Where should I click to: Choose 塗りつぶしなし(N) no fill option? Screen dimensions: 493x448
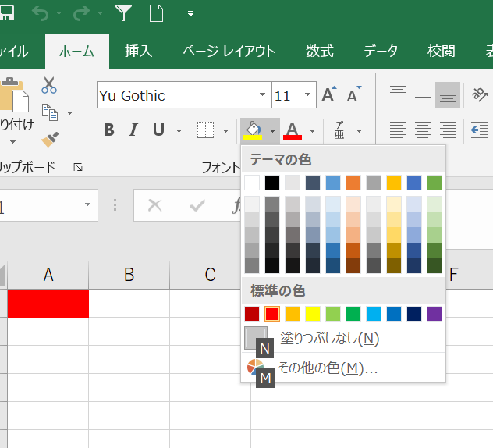pos(343,338)
